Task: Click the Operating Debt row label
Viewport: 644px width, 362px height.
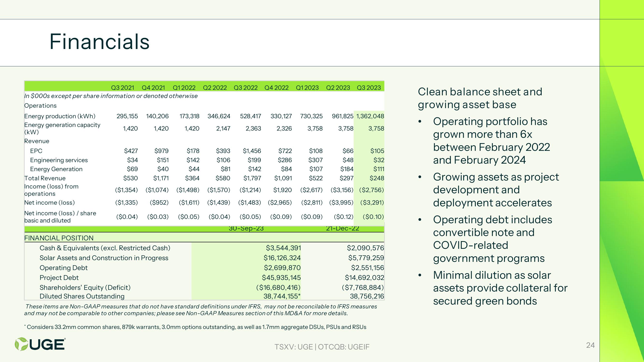Action: tap(64, 268)
